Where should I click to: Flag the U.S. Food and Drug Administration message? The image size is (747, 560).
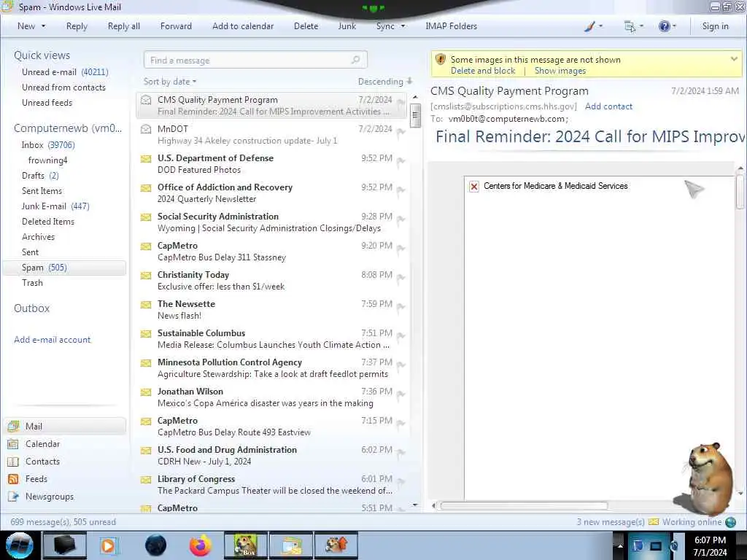(x=401, y=454)
